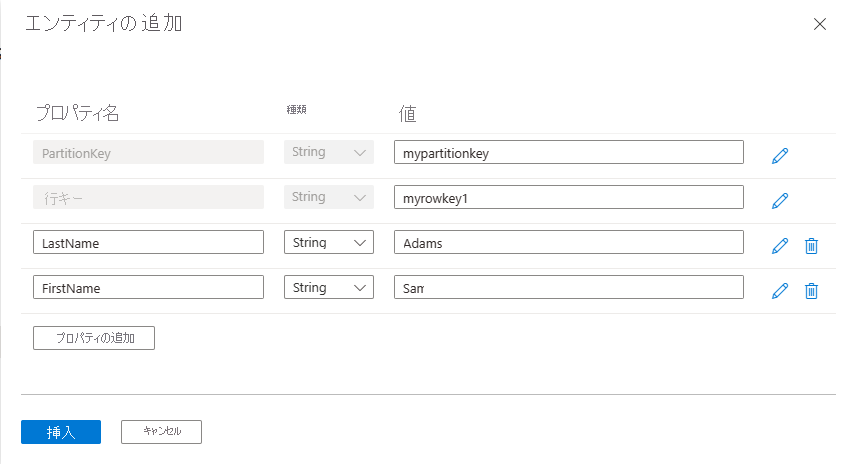
Task: Focus the myrowkey1 value field
Action: (x=568, y=197)
